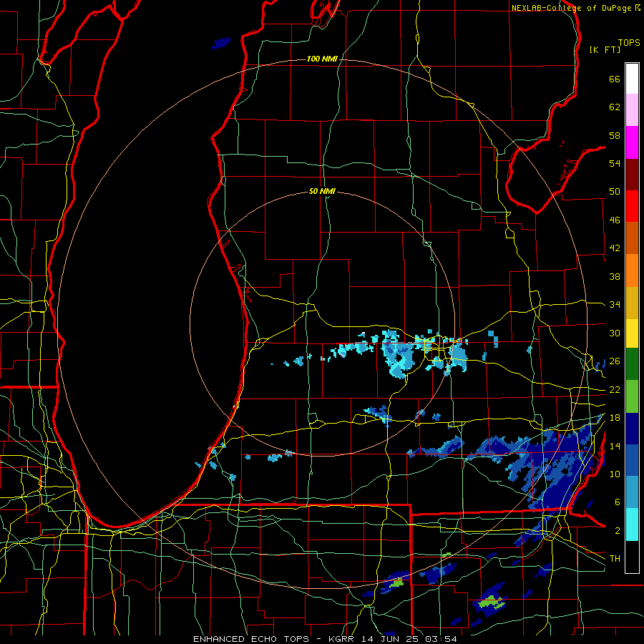Select the dark orange legend swatch
This screenshot has width=644, height=644.
click(632, 238)
